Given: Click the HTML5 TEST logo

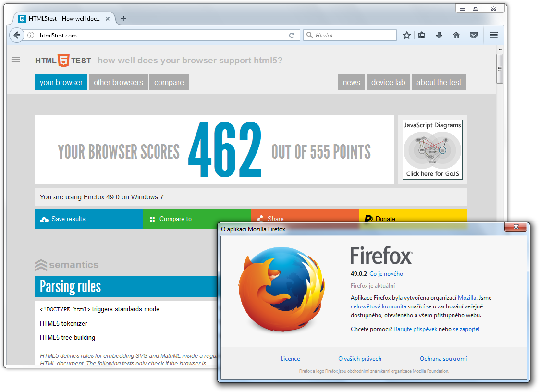Looking at the screenshot, I should (x=63, y=61).
